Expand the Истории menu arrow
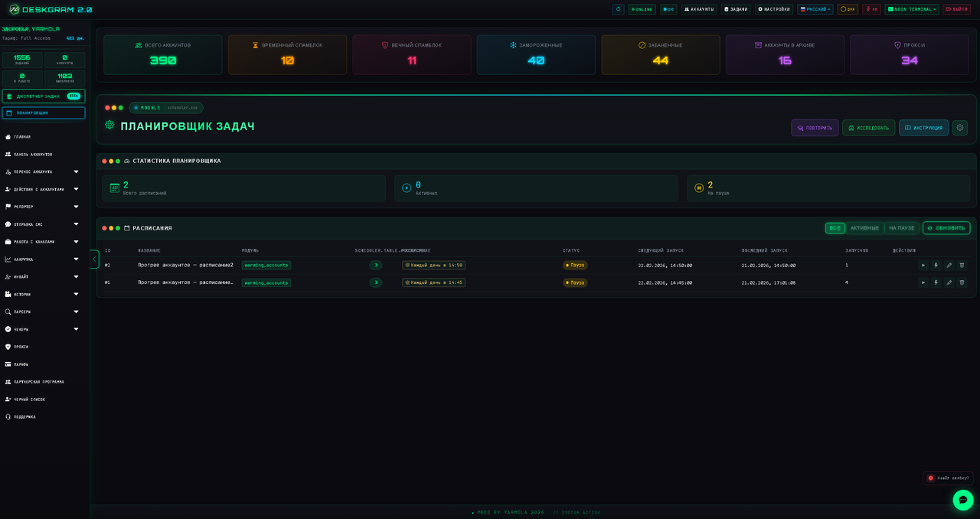Image resolution: width=980 pixels, height=519 pixels. pyautogui.click(x=76, y=294)
